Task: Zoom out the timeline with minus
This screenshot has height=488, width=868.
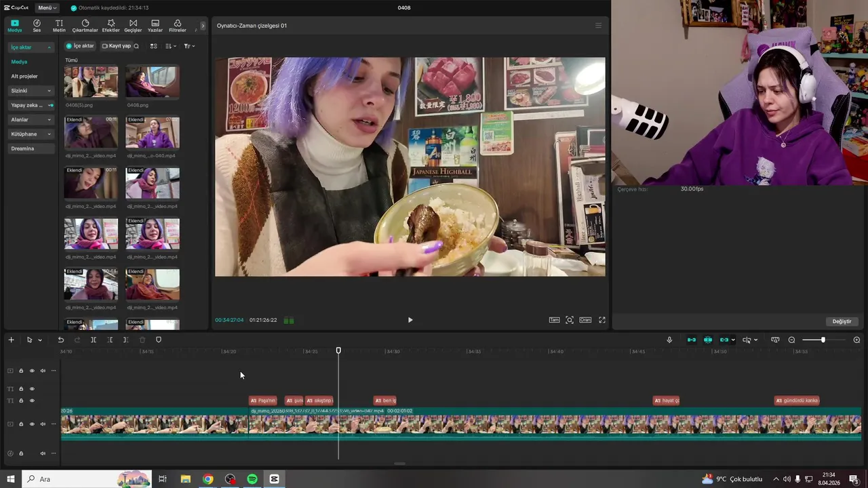Action: [x=791, y=340]
